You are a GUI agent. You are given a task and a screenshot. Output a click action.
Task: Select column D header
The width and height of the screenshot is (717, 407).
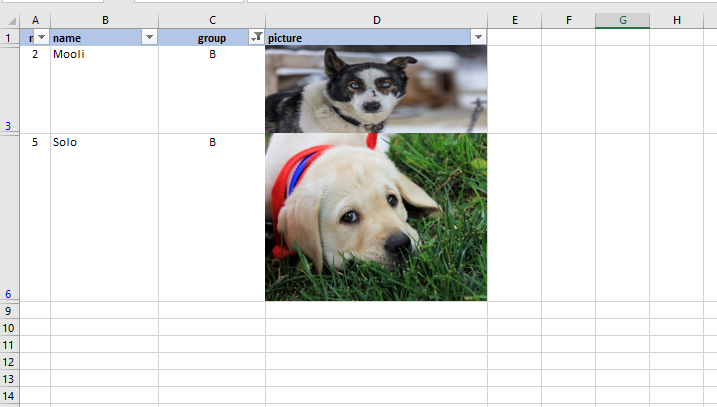[376, 20]
